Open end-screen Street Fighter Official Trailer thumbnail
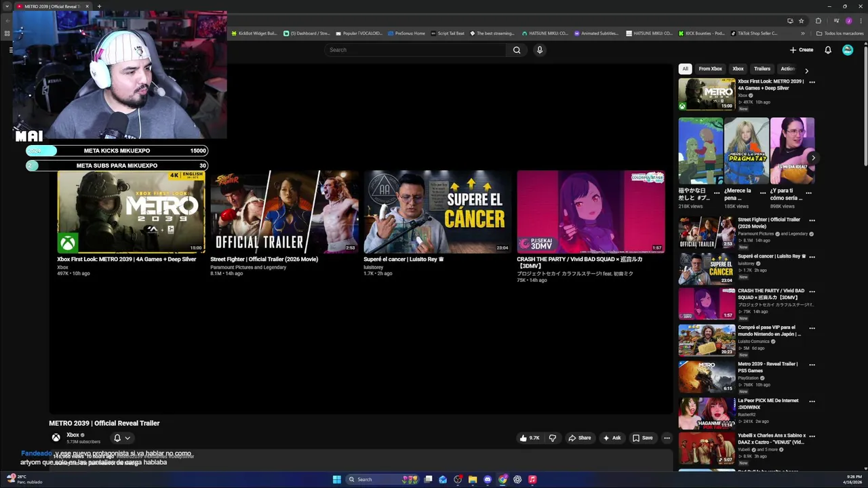 [283, 211]
